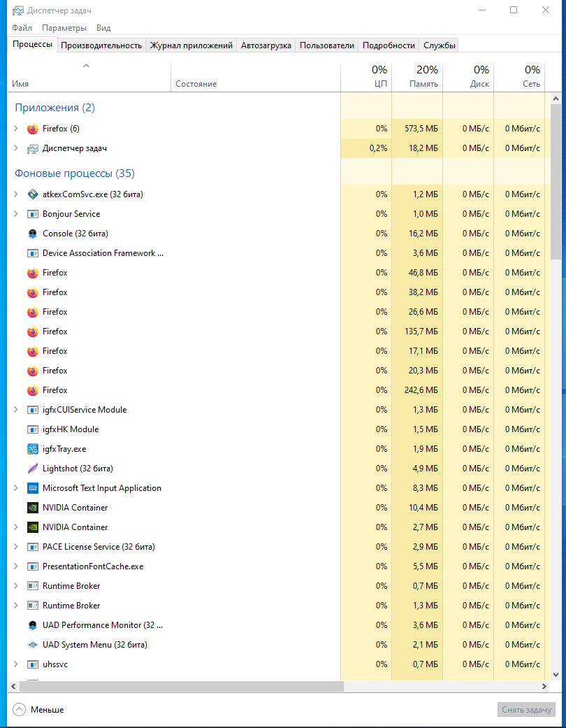Select the Приложения (2) group heading
The image size is (566, 728).
55,108
